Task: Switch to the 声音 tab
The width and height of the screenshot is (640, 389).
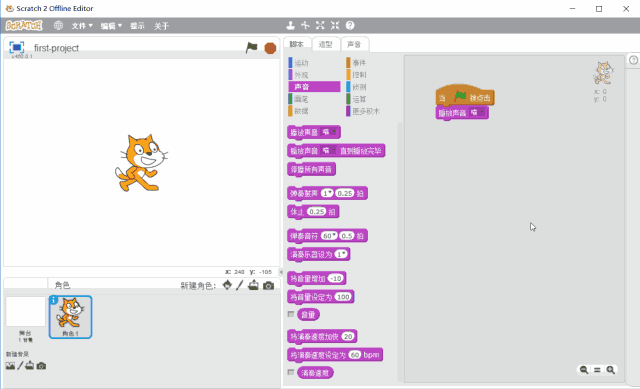Action: point(354,44)
